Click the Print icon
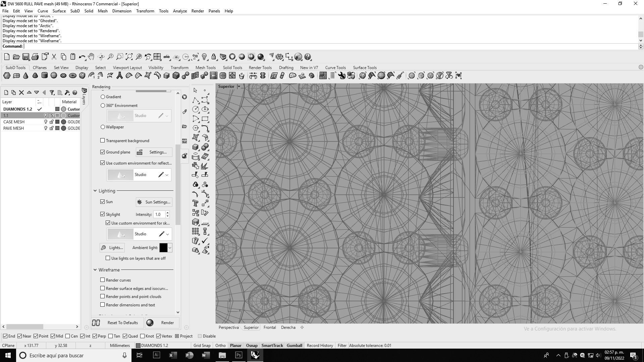 click(35, 57)
